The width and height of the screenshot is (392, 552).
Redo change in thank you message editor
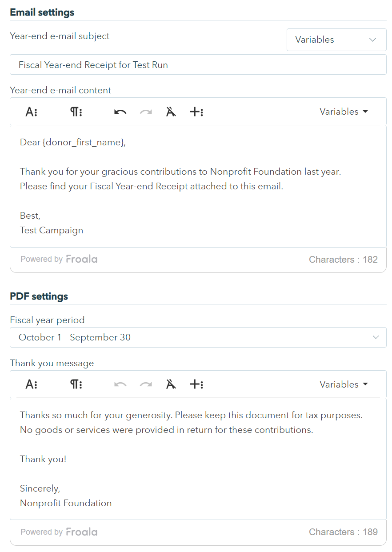tap(146, 384)
